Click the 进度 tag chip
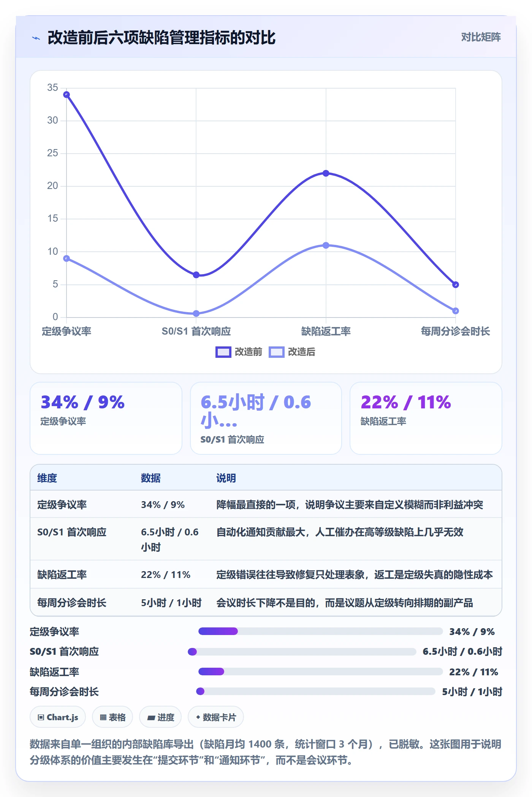Viewport: 532px width, 797px height. [160, 717]
